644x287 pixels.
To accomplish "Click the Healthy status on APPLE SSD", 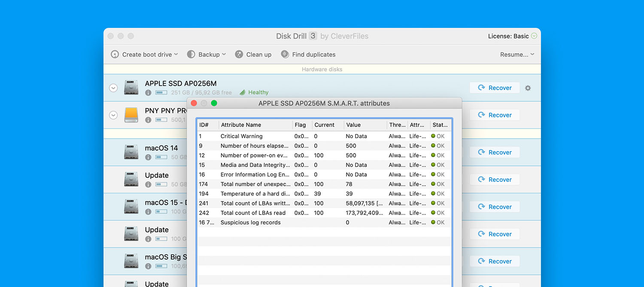I will [254, 92].
